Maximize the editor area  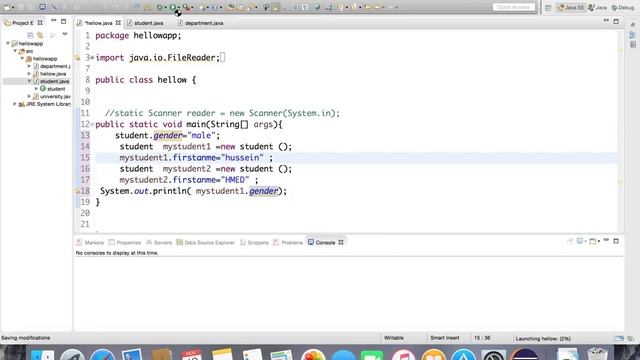616,21
